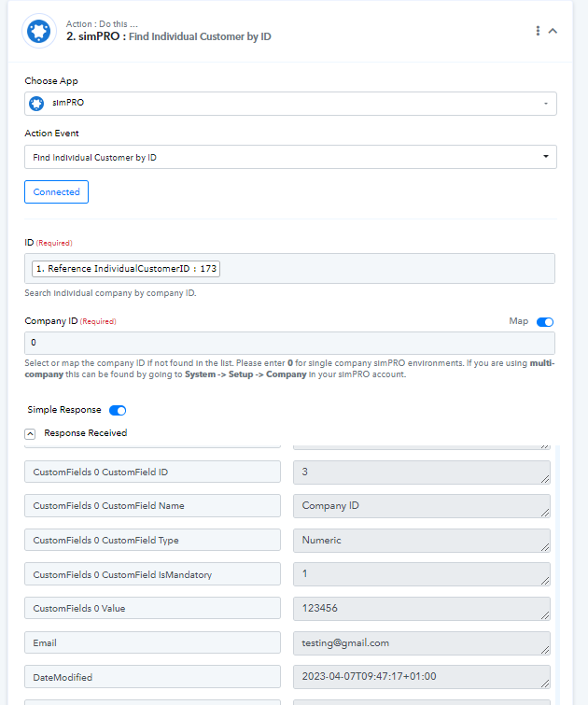Click into the ID required field
The image size is (588, 705).
[x=386, y=268]
